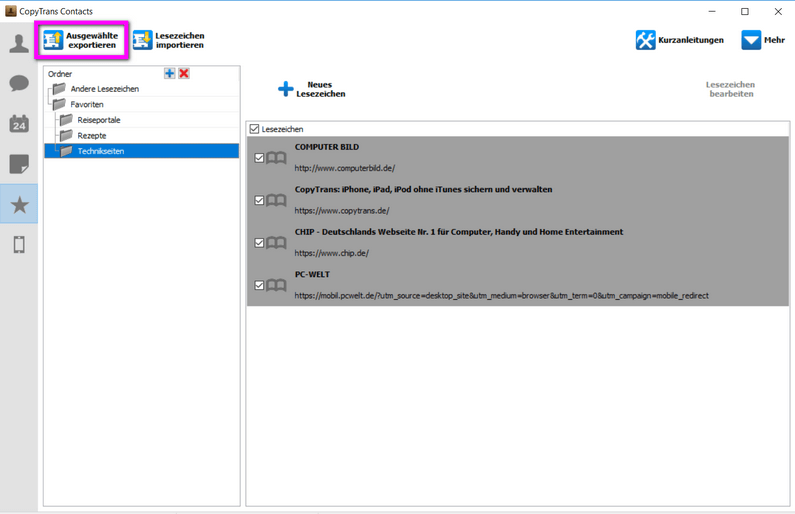Maximize the CopyTrans Contacts window
Image resolution: width=795 pixels, height=514 pixels.
click(x=745, y=11)
